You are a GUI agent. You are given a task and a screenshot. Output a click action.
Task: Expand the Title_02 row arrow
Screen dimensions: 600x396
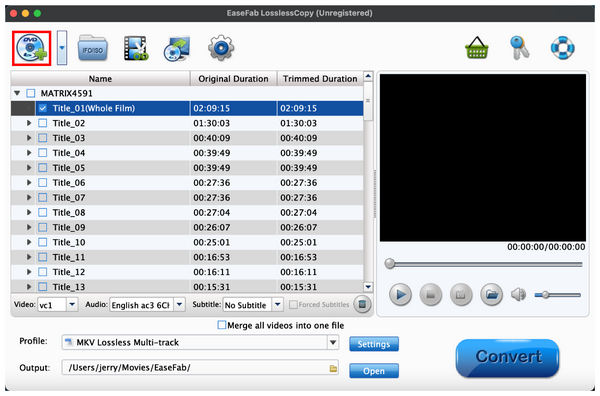coord(29,123)
